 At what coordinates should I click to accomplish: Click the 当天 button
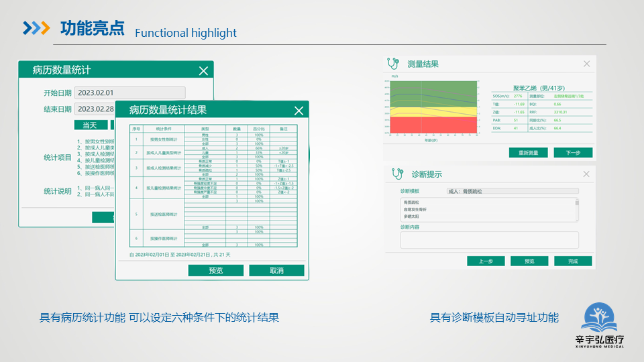pos(90,125)
